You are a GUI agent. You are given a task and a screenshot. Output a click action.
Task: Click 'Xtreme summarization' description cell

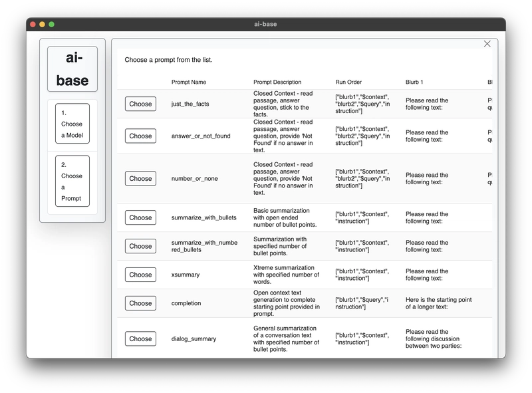coord(287,275)
